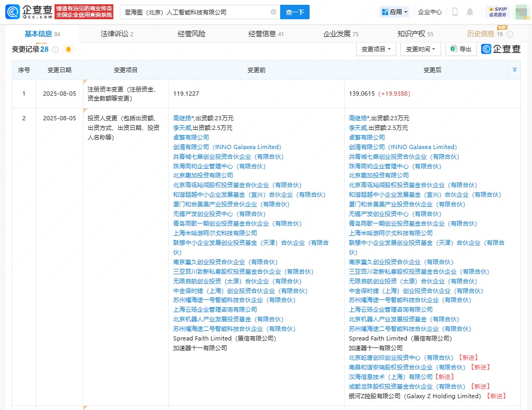Clear the search box text
Screen dimensions: 532x410
273,12
